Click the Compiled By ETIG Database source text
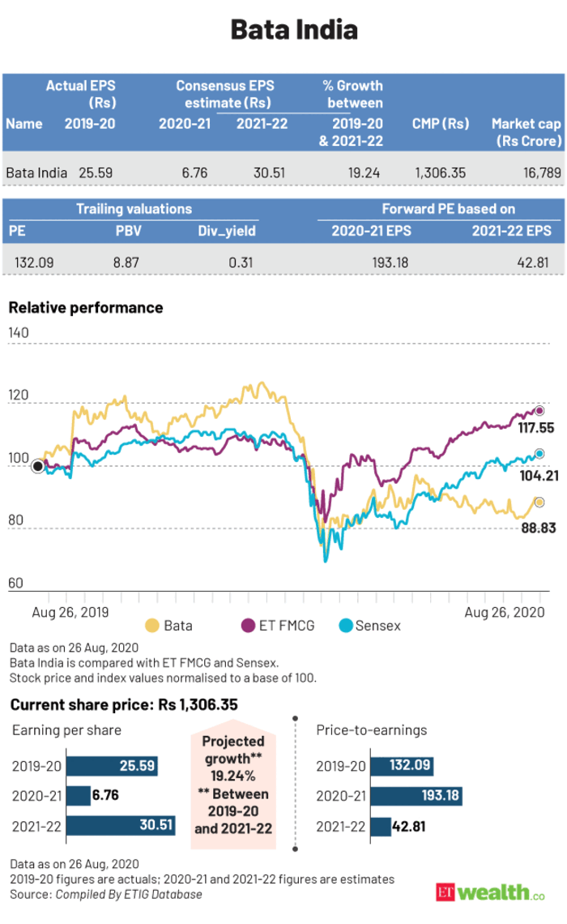This screenshot has width=567, height=924. pos(128,894)
